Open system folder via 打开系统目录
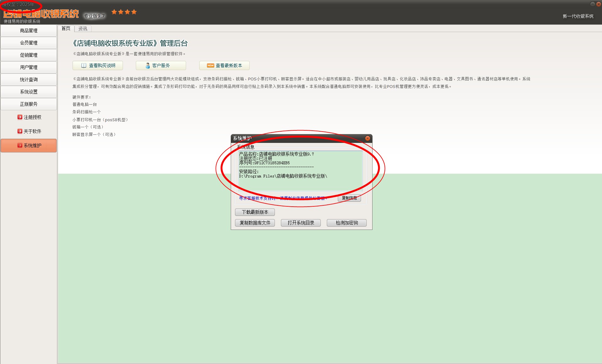The image size is (602, 364). tap(301, 223)
